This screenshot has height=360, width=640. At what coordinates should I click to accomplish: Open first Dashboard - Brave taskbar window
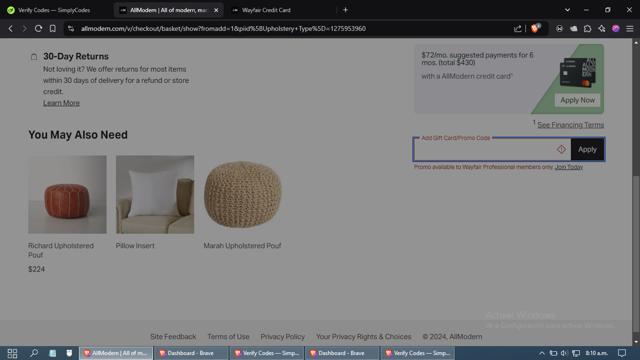click(x=190, y=353)
